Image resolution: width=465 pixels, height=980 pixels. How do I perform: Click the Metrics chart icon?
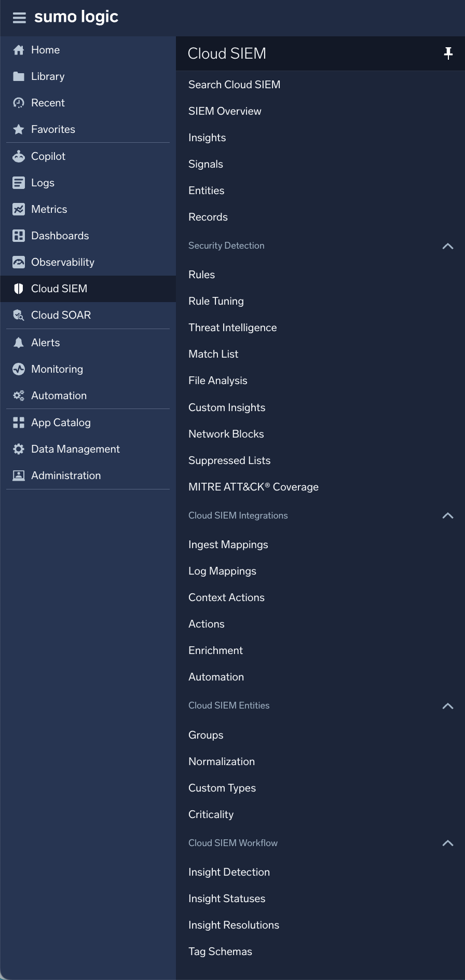coord(19,209)
